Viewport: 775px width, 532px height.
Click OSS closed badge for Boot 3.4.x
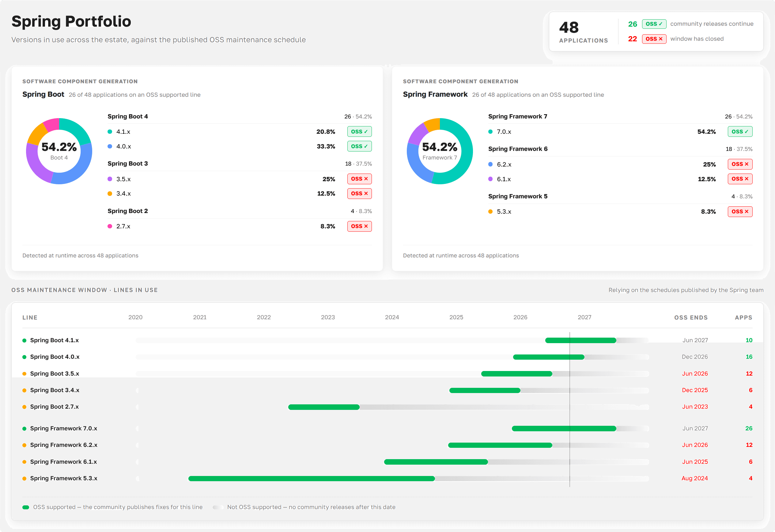[x=359, y=193]
